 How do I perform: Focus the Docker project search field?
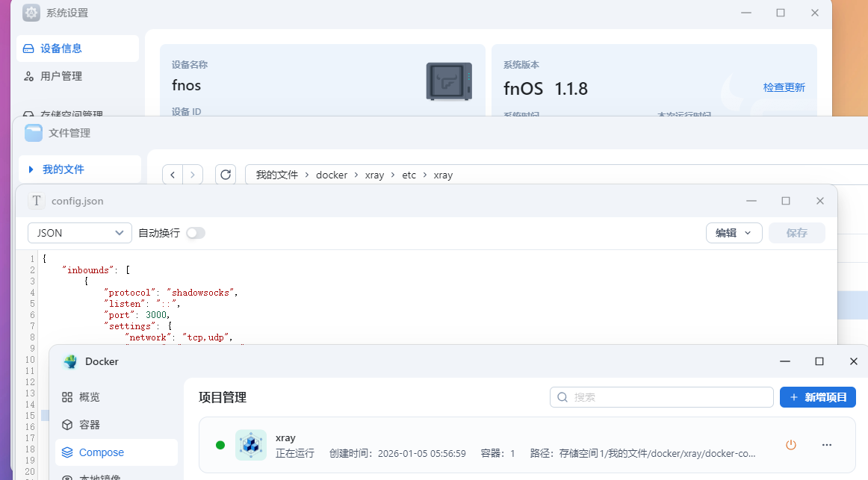[x=662, y=397]
